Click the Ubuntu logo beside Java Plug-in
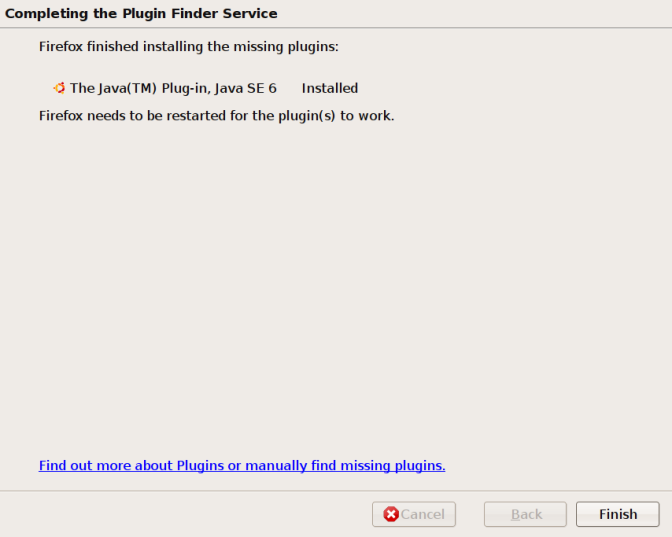This screenshot has height=537, width=672. [59, 88]
